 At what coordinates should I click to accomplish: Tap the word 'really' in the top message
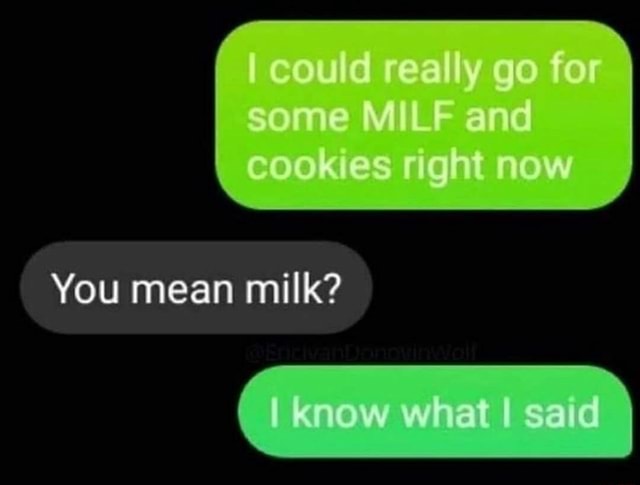[431, 71]
